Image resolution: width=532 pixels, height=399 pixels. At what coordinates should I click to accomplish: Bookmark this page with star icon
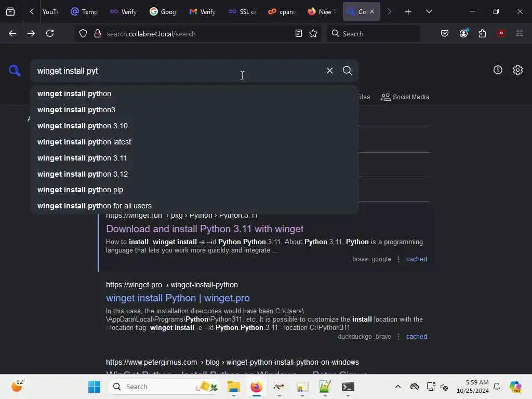pos(313,33)
